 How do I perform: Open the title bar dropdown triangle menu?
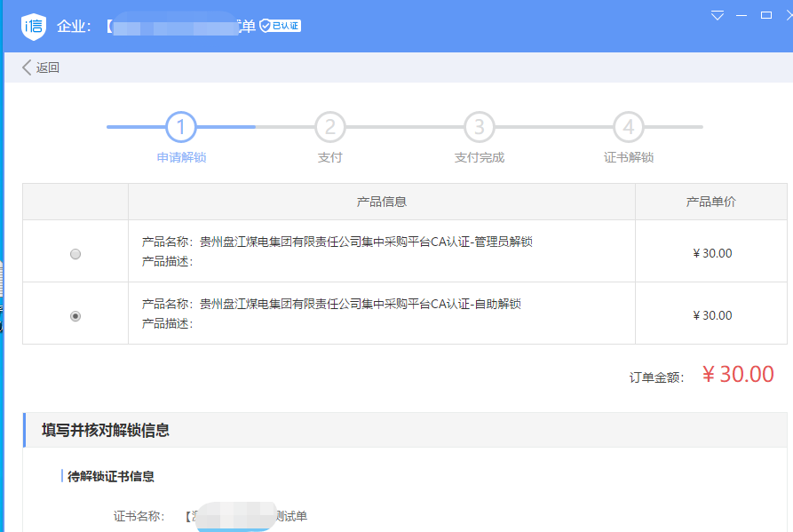pos(719,15)
